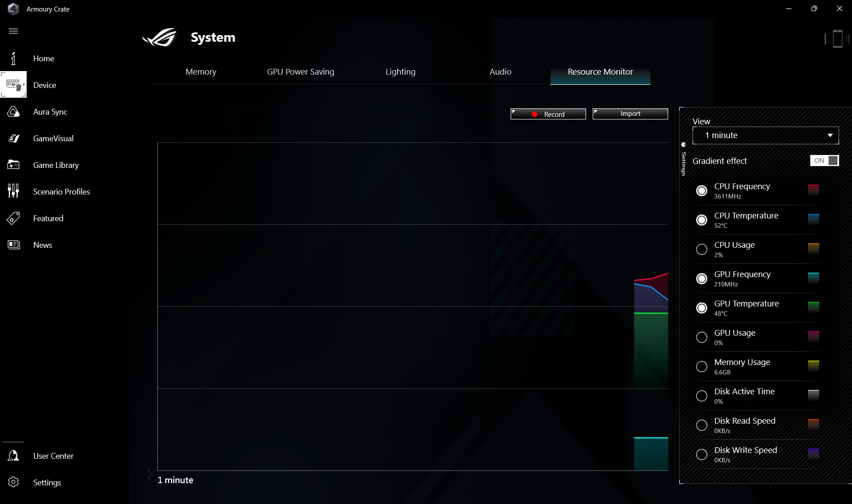Screen dimensions: 852x504
Task: Click the CPU Frequency red color swatch
Action: tap(813, 190)
